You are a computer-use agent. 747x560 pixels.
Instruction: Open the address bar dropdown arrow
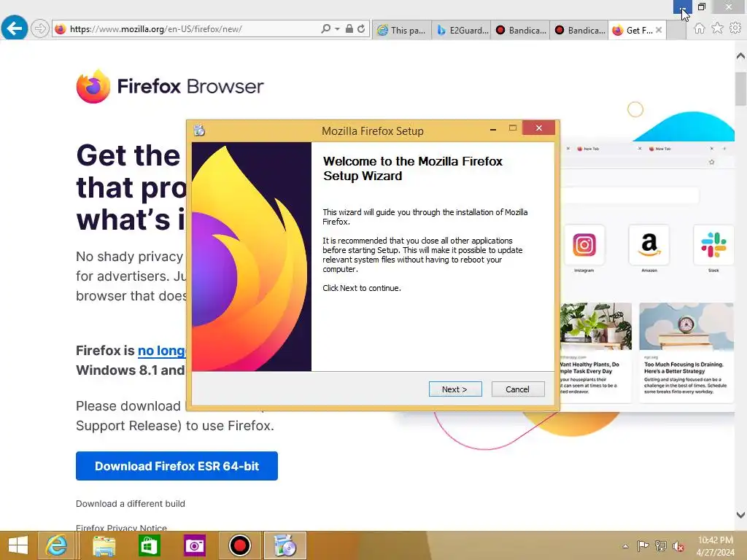click(337, 29)
